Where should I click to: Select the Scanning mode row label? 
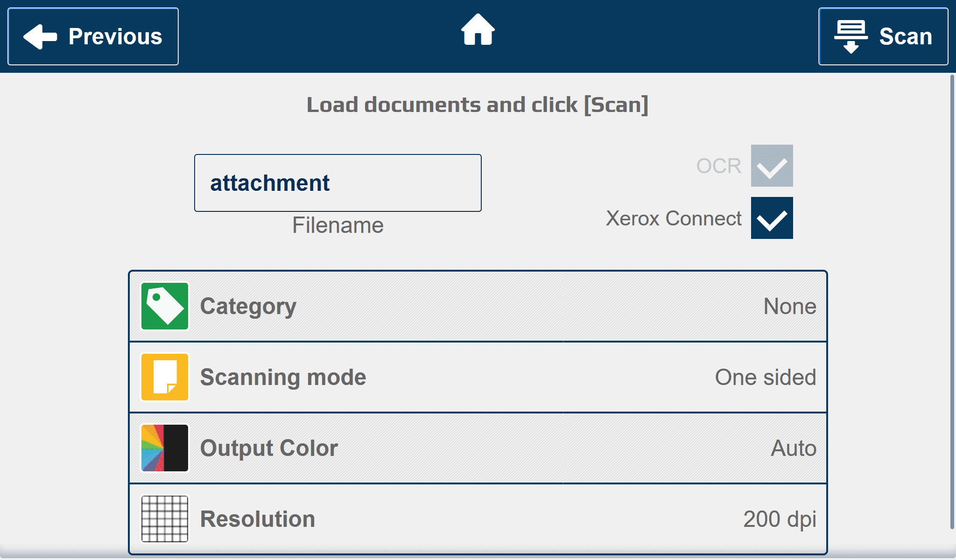point(283,377)
